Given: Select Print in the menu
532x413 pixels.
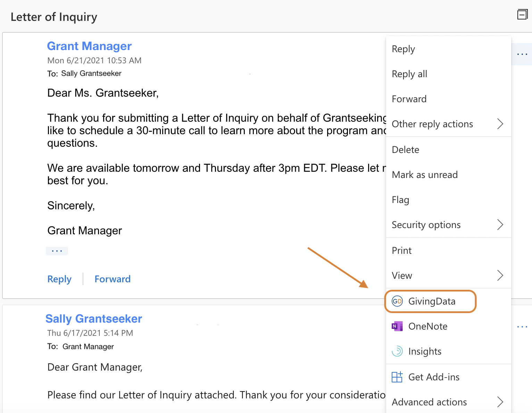Looking at the screenshot, I should point(448,250).
